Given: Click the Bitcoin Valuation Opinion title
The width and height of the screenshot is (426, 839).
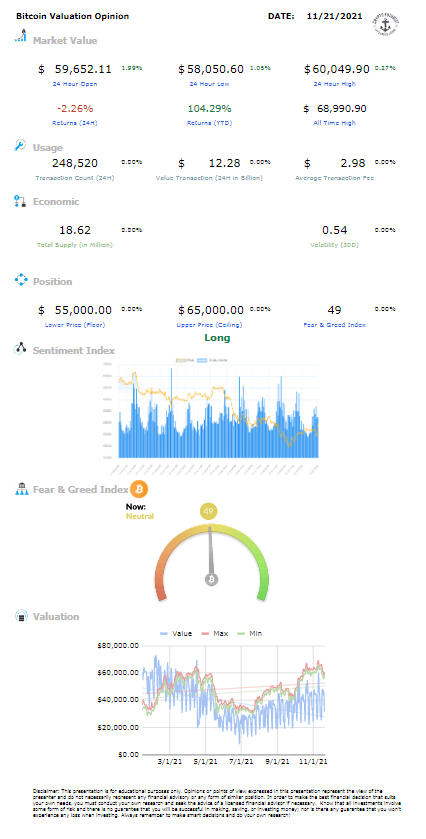Looking at the screenshot, I should click(x=73, y=17).
